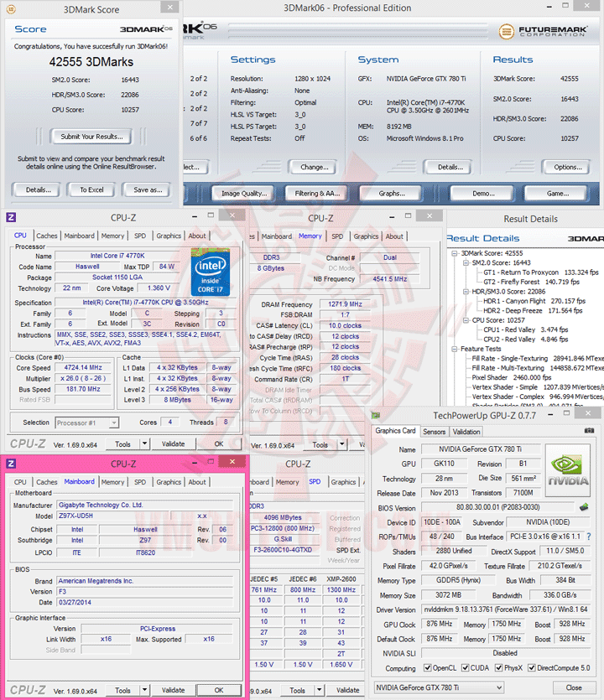Collapse the SM2.0 Score tree node

pyautogui.click(x=466, y=263)
